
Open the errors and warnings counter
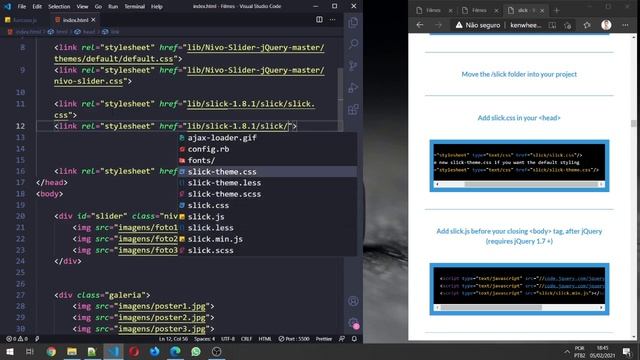click(x=17, y=339)
